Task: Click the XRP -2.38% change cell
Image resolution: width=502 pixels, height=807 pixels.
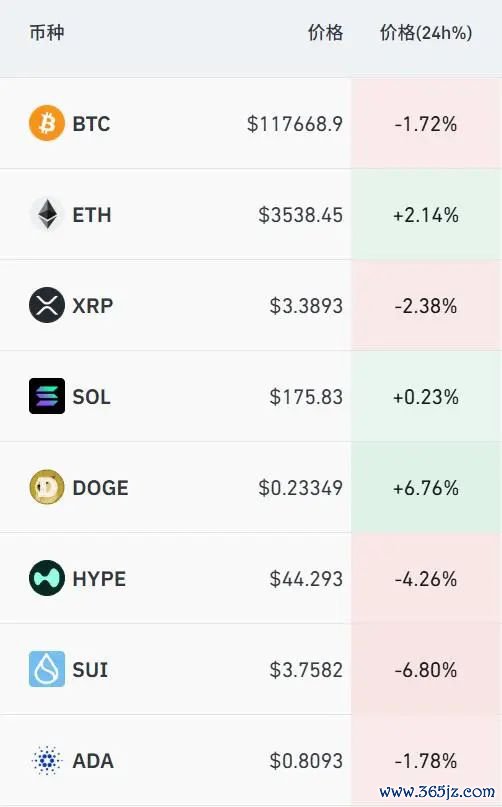Action: pyautogui.click(x=426, y=306)
